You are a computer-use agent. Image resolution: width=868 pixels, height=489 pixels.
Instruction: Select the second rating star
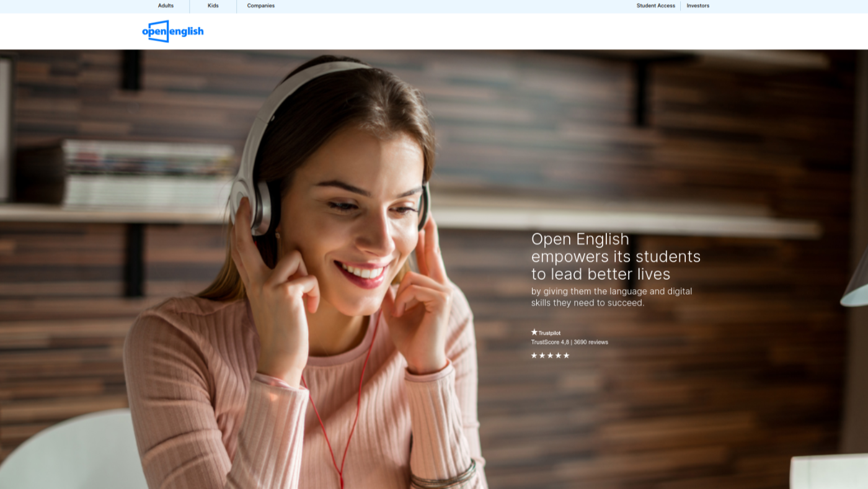[x=542, y=356]
